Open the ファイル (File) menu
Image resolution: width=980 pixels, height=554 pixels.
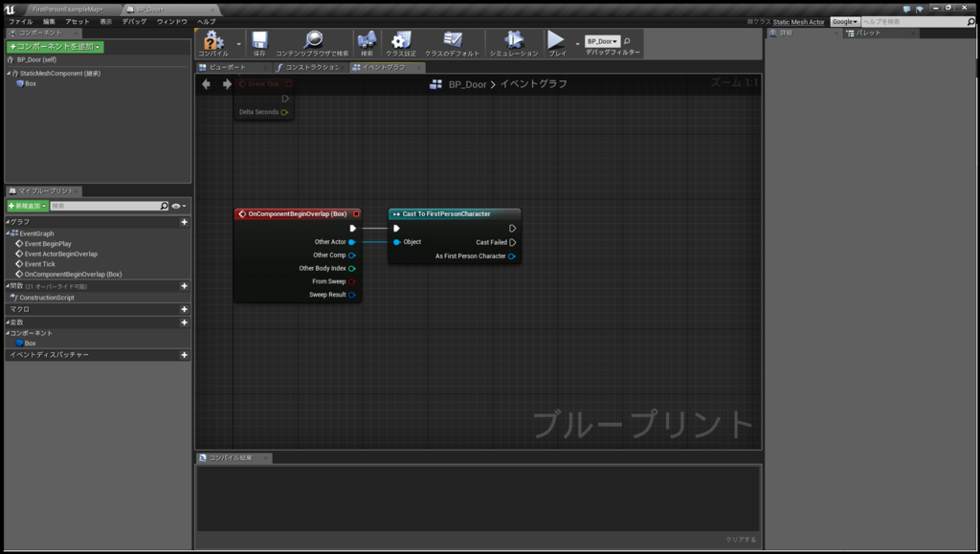coord(21,22)
